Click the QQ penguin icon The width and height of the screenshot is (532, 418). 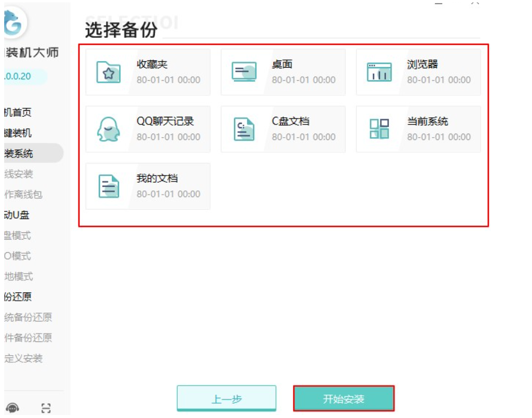108,129
